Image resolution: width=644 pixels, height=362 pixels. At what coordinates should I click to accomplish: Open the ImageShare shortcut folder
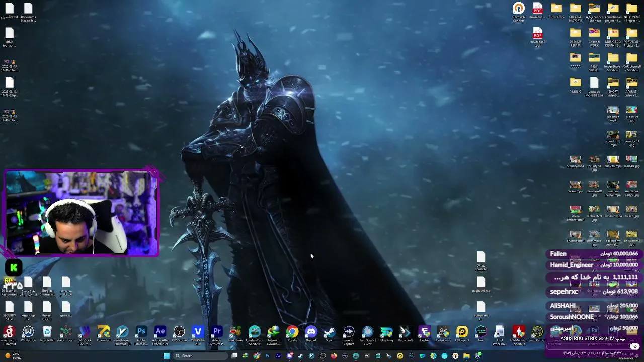(x=613, y=62)
